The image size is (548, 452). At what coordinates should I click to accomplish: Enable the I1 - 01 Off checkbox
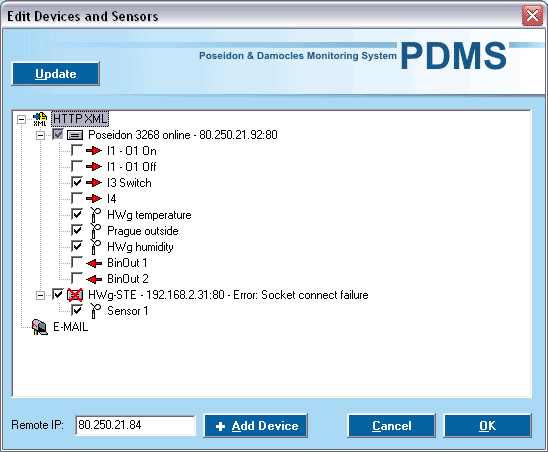click(77, 166)
